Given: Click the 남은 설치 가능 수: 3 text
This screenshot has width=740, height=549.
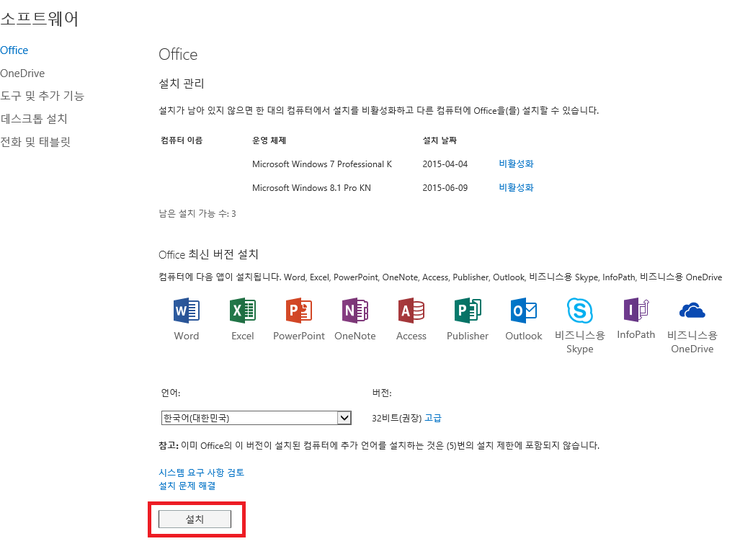Looking at the screenshot, I should (197, 213).
